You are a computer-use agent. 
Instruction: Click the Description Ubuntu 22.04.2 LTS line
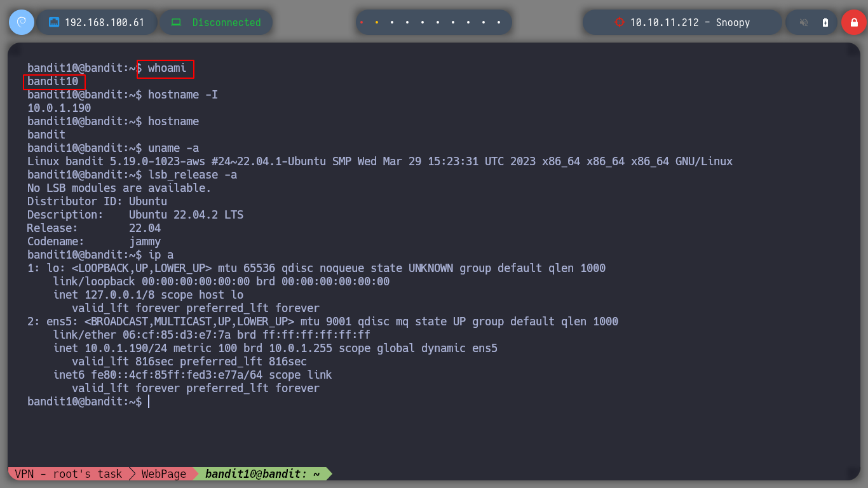click(135, 215)
